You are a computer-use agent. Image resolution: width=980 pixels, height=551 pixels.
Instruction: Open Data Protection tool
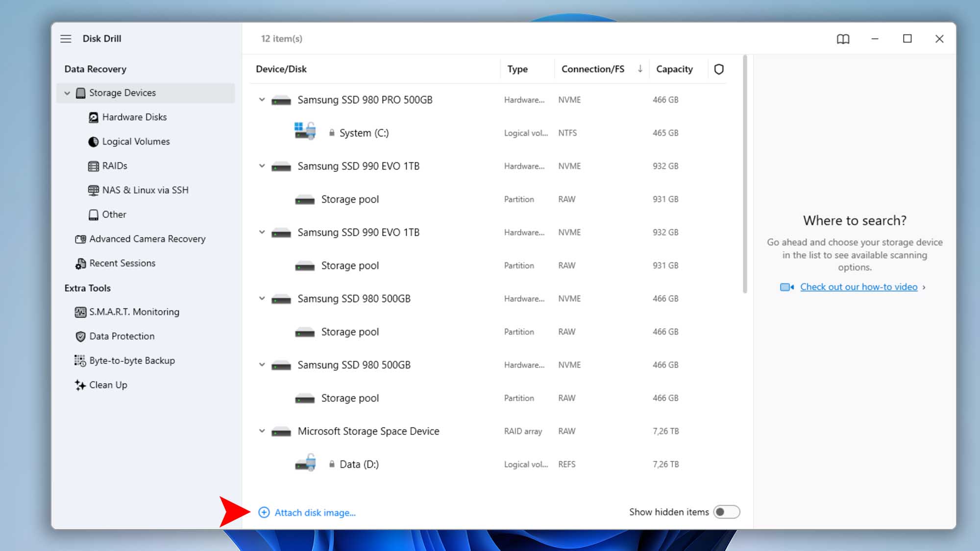122,336
